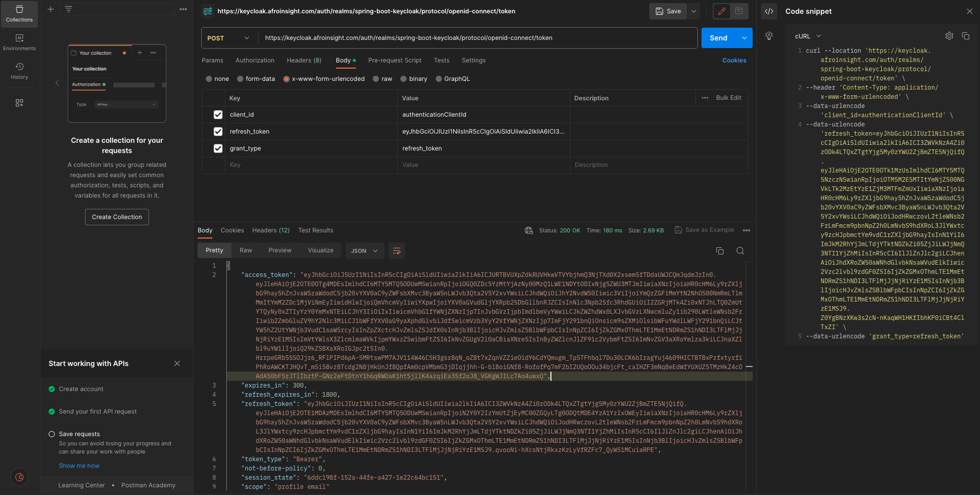Click the filter icon in sidebar search

tap(68, 9)
